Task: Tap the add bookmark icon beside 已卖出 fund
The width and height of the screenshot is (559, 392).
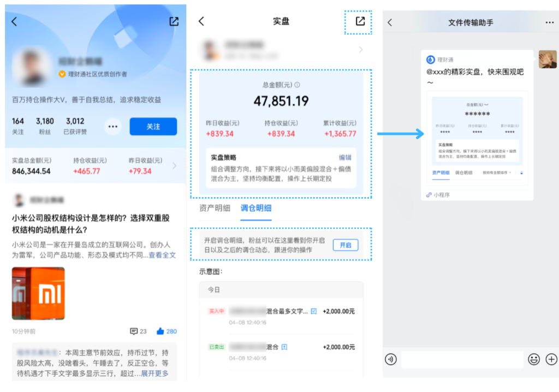Action: coord(284,347)
